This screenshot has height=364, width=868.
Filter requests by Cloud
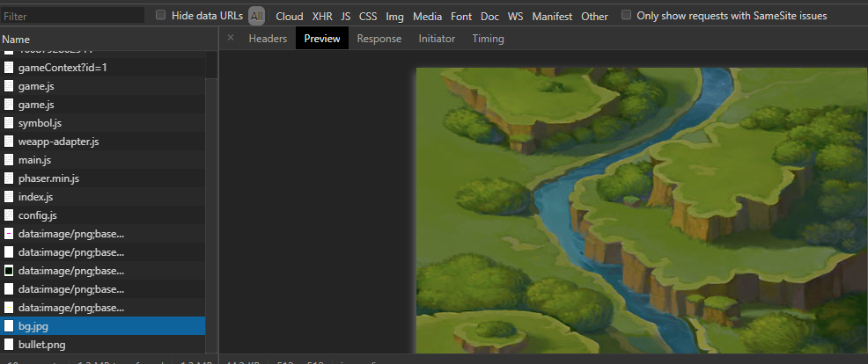(x=290, y=17)
